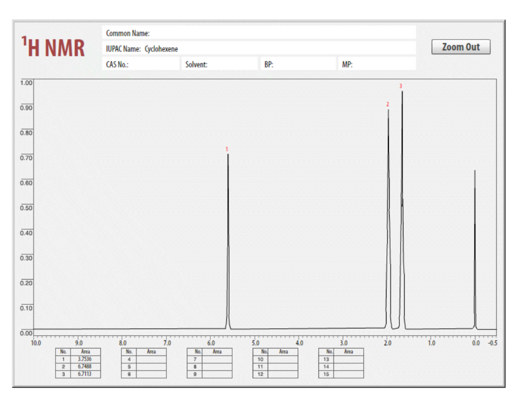The image size is (527, 420).
Task: Select peak label 3 near 1.6 ppm
Action: point(400,86)
